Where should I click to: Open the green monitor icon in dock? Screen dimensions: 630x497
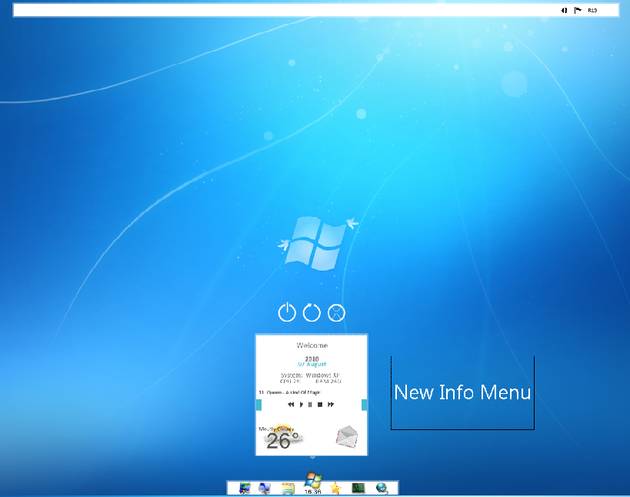coord(358,488)
